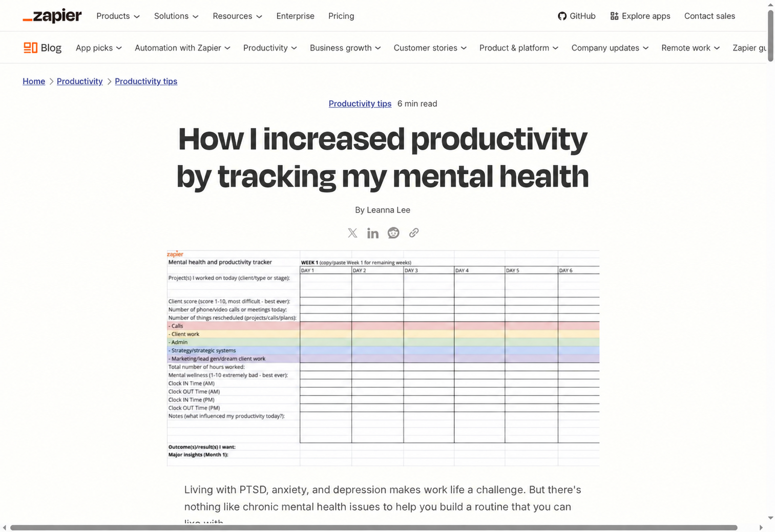
Task: Click the '6 min read' text
Action: coord(417,103)
